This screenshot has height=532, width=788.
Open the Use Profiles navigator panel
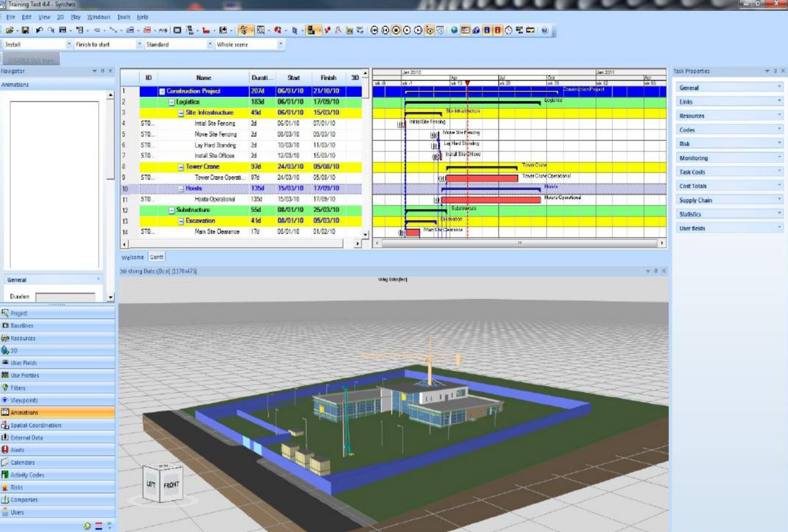pyautogui.click(x=57, y=375)
